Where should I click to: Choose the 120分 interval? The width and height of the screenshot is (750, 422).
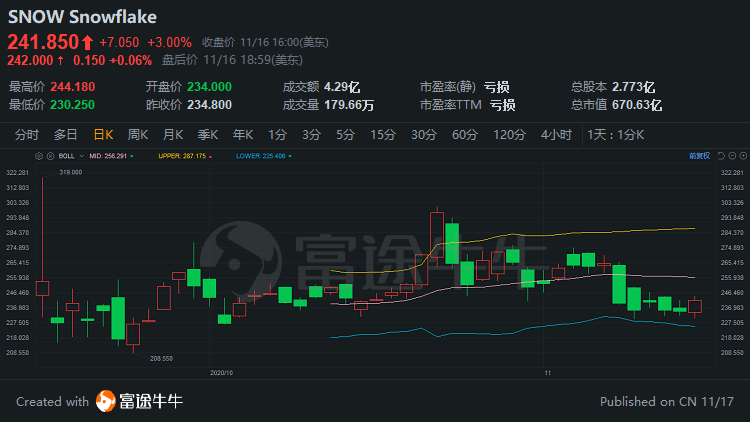click(x=509, y=135)
